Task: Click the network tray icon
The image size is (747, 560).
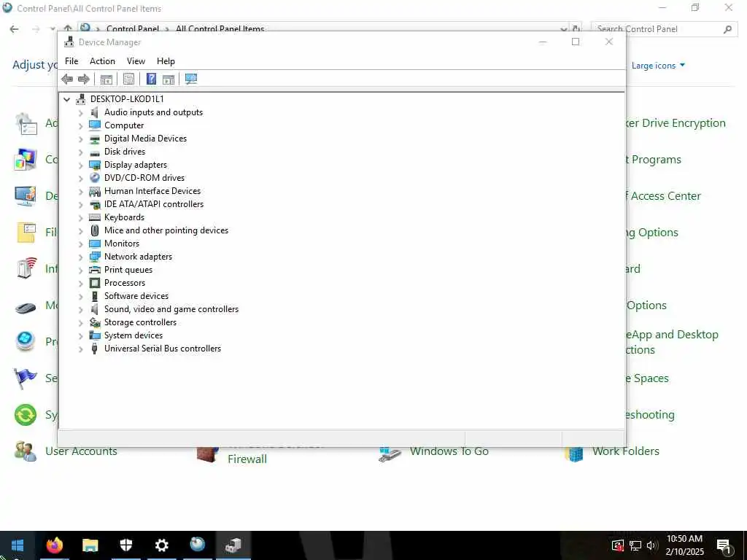Action: tap(635, 545)
